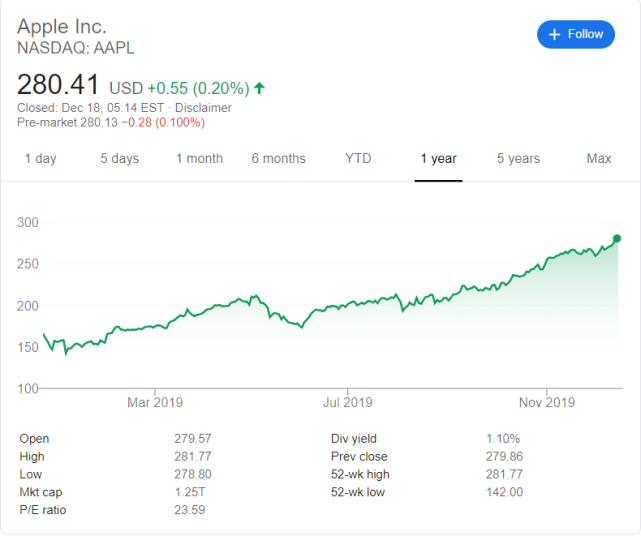Click the USD currency label
641x536 pixels.
126,88
